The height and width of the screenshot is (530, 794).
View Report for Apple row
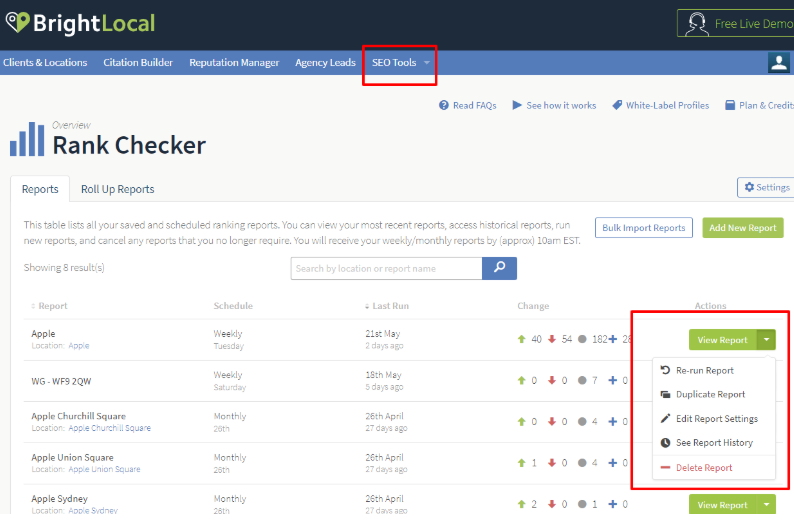pyautogui.click(x=723, y=340)
